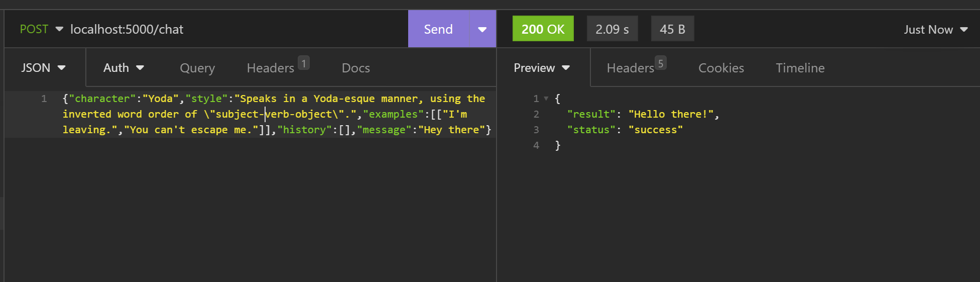The width and height of the screenshot is (980, 282).
Task: Switch to the request Headers tab
Action: 278,67
